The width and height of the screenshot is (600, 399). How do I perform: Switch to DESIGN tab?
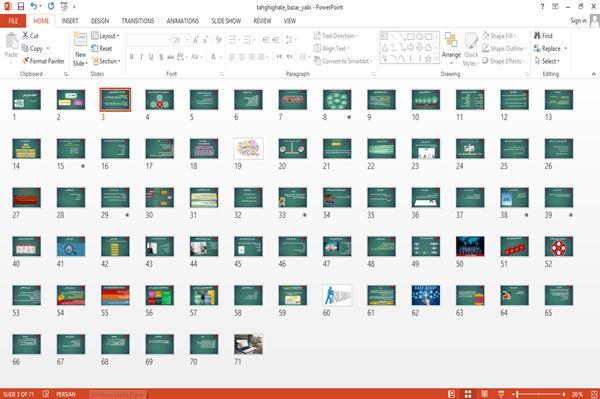100,21
